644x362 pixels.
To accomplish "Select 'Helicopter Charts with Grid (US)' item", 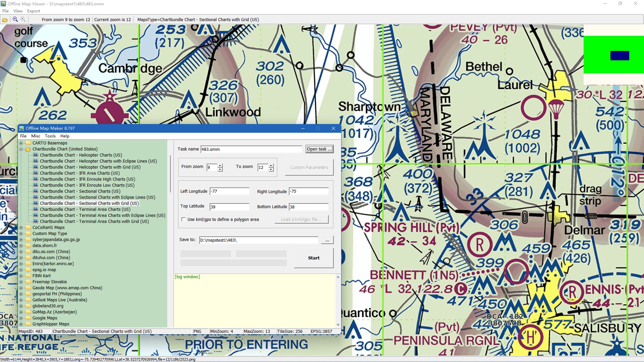I will [90, 167].
